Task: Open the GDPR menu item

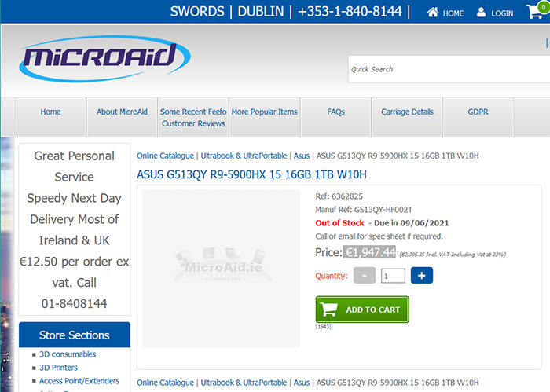Action: point(478,112)
